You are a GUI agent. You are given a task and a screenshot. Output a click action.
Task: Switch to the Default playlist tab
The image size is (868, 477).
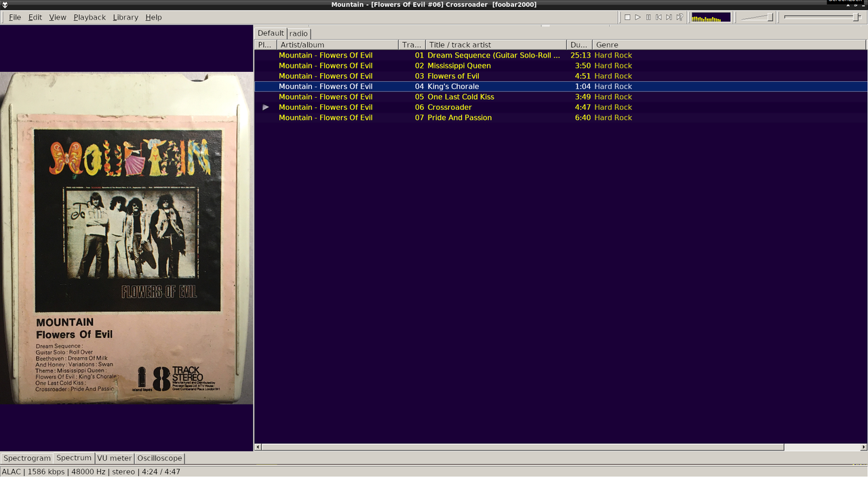tap(271, 33)
